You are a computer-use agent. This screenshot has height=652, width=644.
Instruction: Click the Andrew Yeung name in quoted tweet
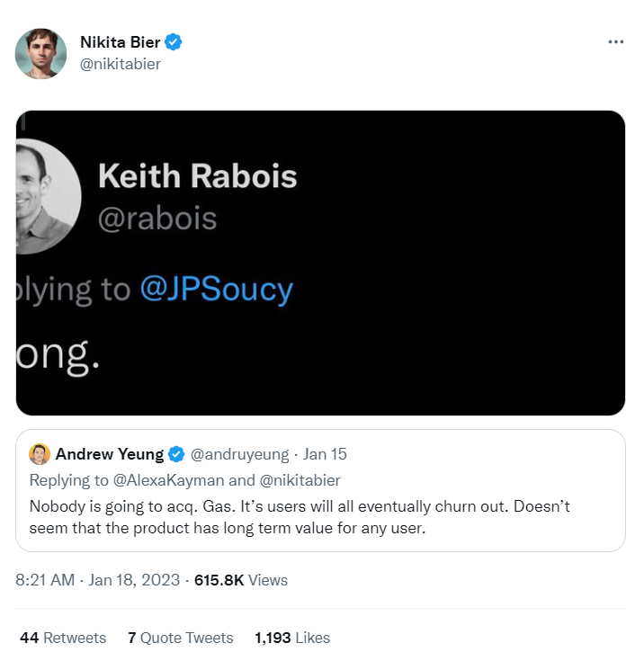click(x=110, y=454)
